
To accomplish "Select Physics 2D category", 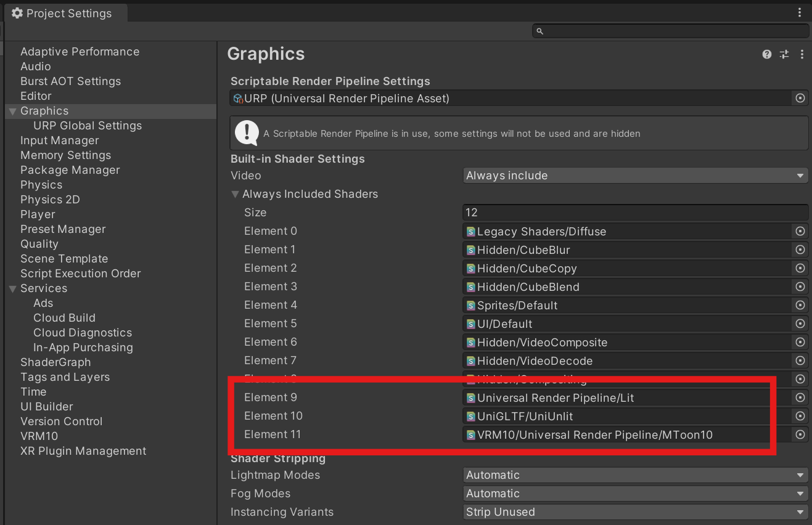I will coord(50,200).
